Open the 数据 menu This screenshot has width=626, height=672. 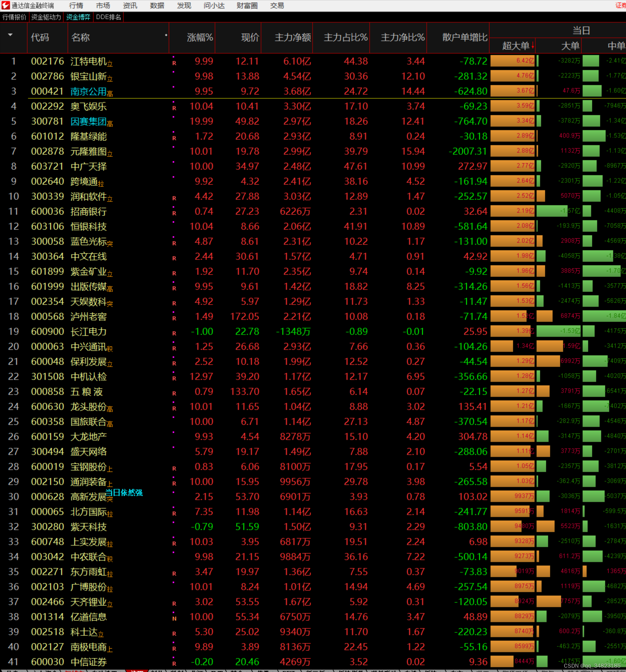pyautogui.click(x=157, y=5)
